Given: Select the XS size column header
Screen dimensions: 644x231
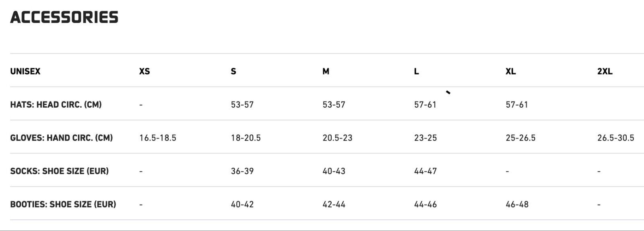Looking at the screenshot, I should 144,71.
